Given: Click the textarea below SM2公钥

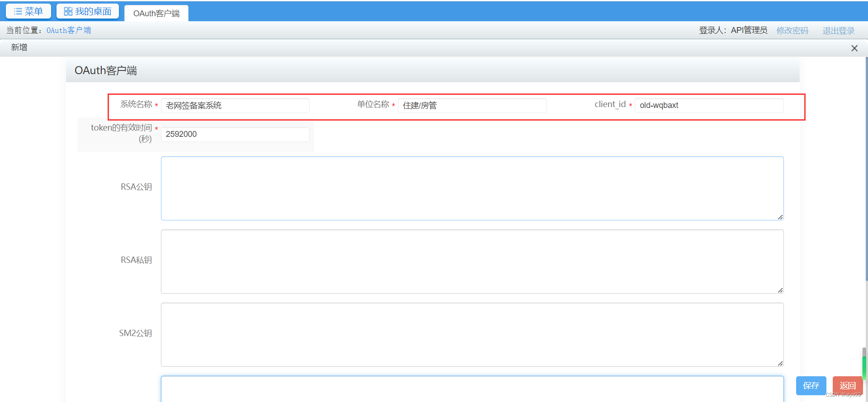Looking at the screenshot, I should 472,389.
